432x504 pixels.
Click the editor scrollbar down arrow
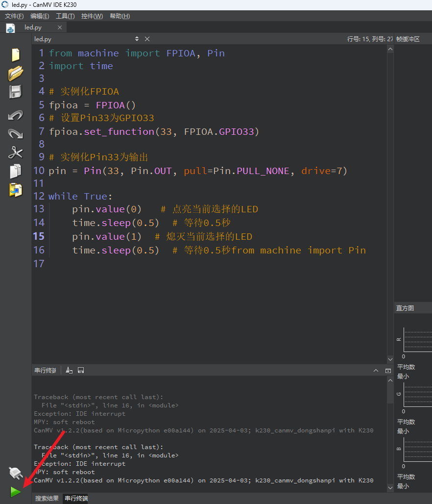click(x=390, y=359)
